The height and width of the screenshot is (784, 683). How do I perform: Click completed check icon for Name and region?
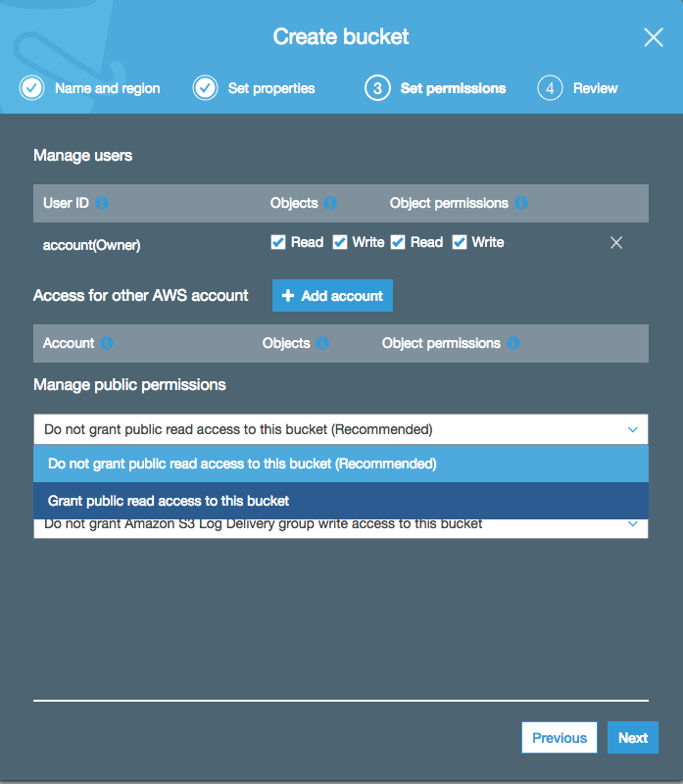(32, 88)
